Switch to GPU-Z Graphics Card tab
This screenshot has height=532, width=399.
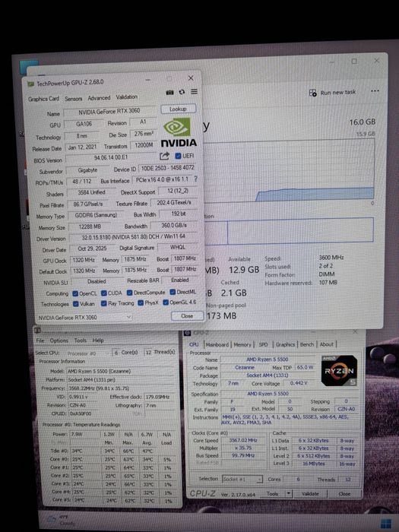pos(43,99)
